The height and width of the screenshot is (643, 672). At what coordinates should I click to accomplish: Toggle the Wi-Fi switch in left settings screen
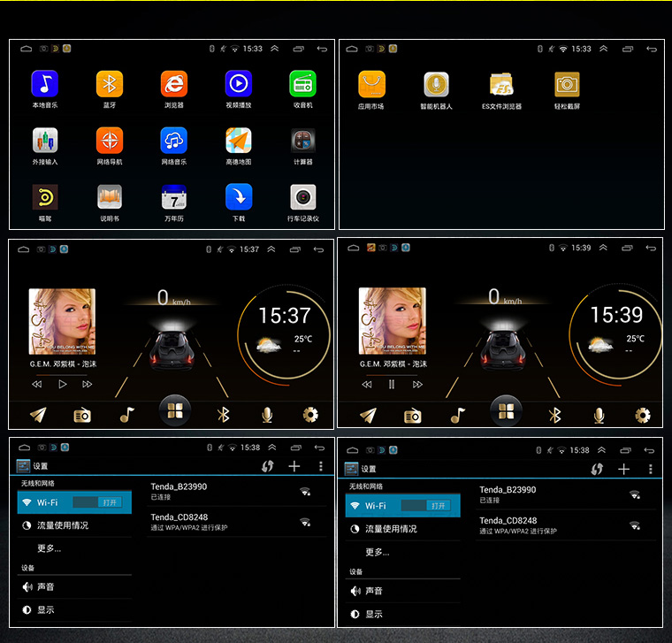[x=98, y=502]
